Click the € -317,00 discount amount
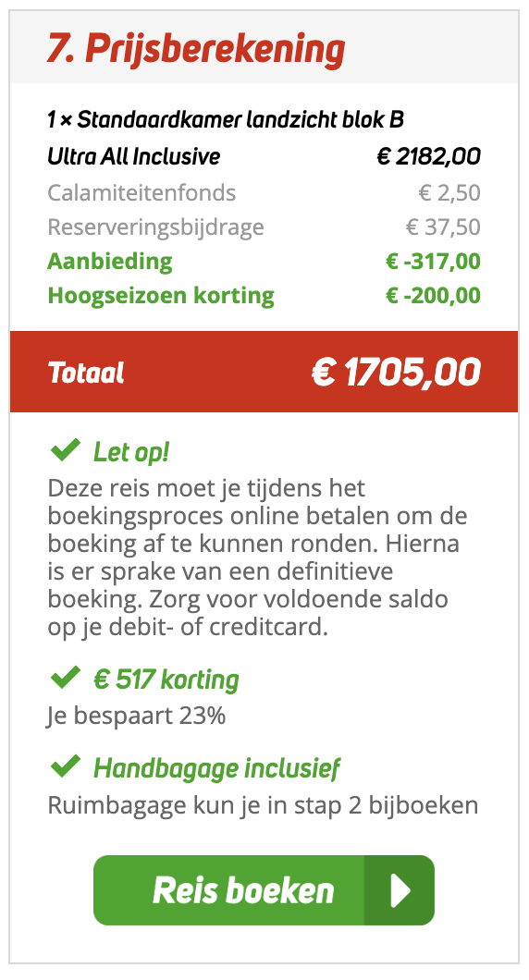The width and height of the screenshot is (529, 980). tap(433, 262)
